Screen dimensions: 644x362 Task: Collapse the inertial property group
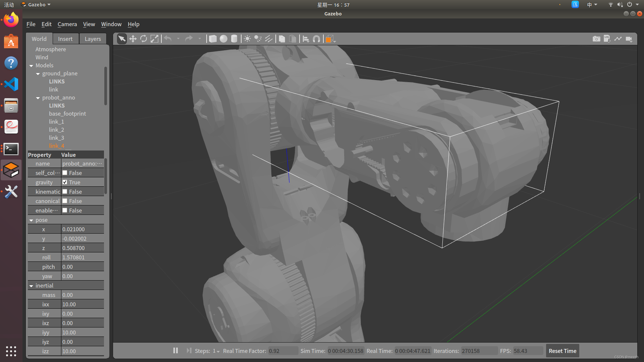(31, 286)
